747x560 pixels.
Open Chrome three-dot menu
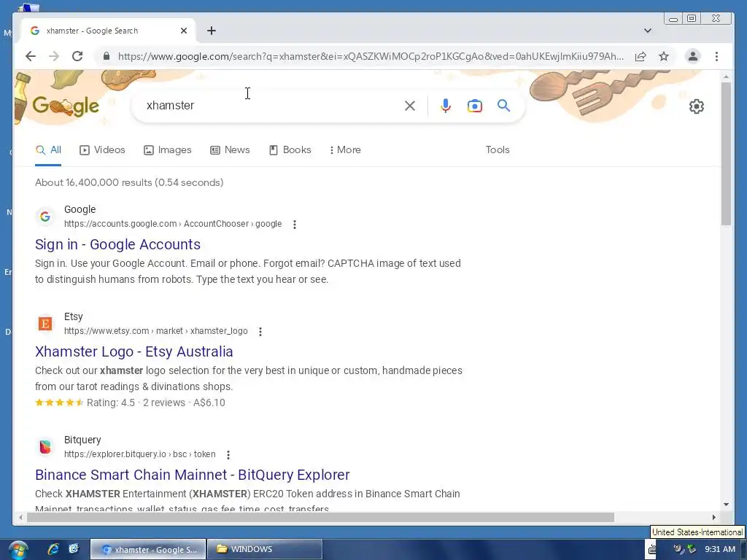[716, 56]
